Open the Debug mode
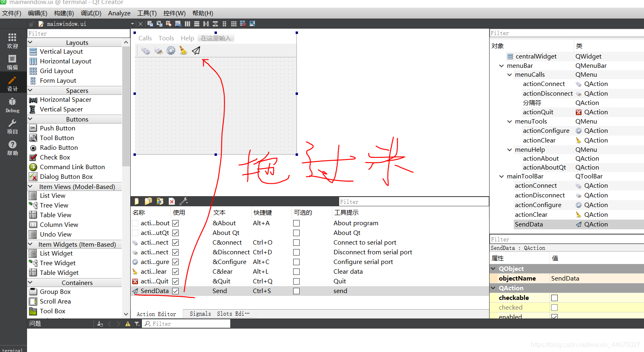The width and height of the screenshot is (644, 352). (x=13, y=105)
